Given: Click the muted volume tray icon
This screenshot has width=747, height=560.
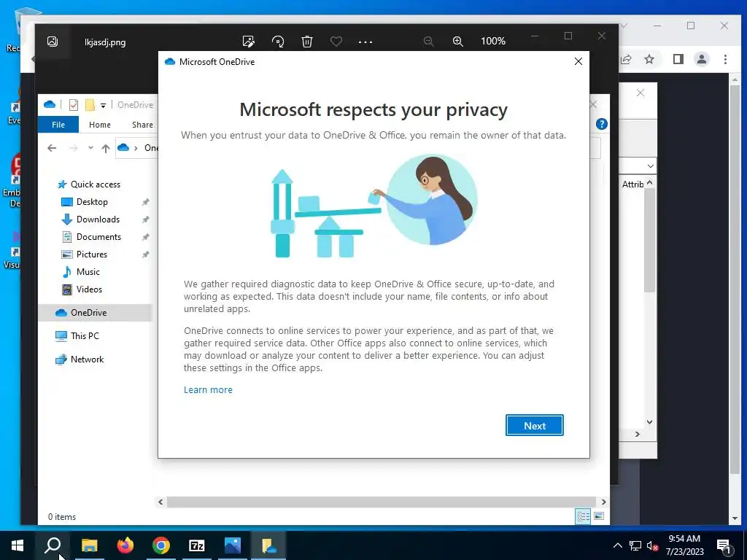Looking at the screenshot, I should point(652,545).
